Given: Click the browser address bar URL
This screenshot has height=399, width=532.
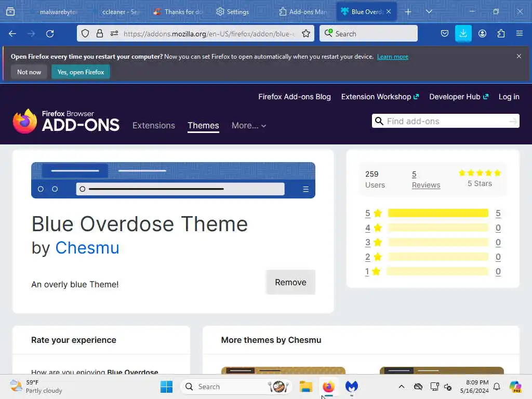Looking at the screenshot, I should [209, 34].
